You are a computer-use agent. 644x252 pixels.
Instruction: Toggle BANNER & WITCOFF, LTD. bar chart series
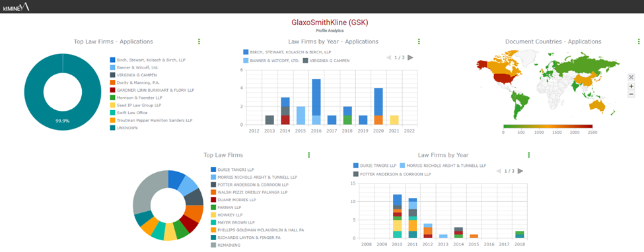point(270,60)
